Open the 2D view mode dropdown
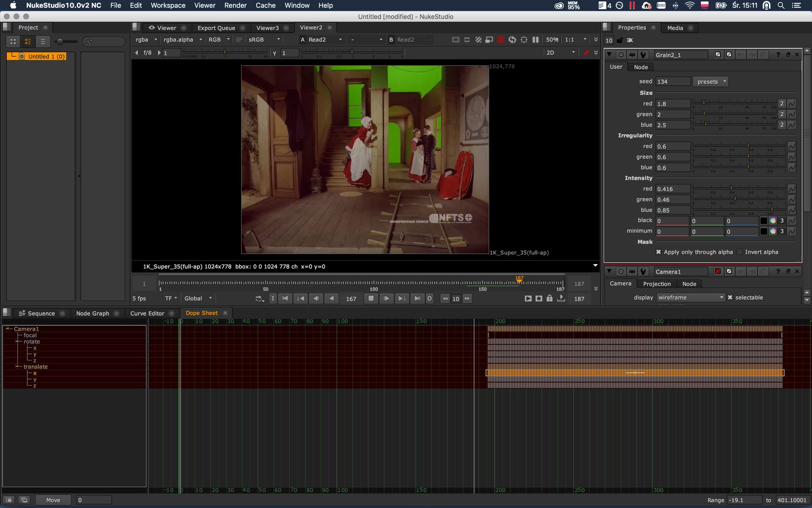This screenshot has width=812, height=508. 560,52
